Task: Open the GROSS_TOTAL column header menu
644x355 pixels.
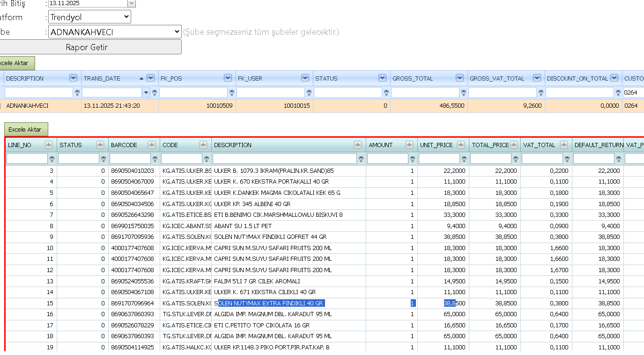Action: coord(459,78)
